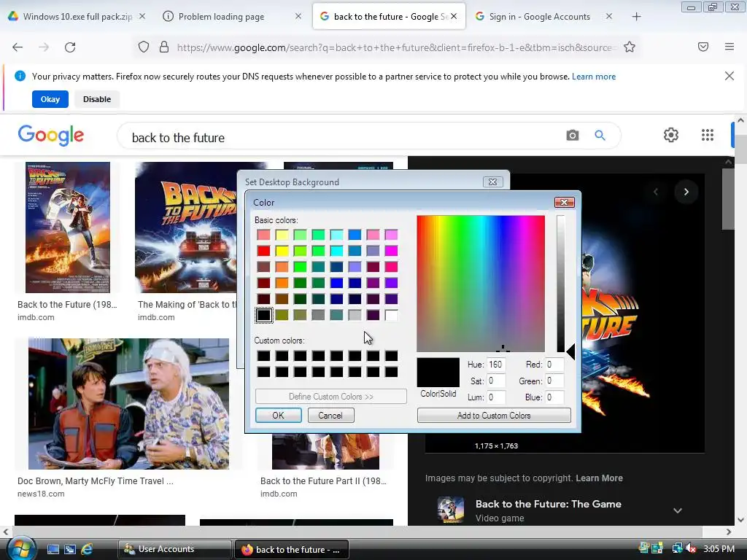Pick a hue in the color spectrum field
Screen dimensions: 747x560
[481, 284]
